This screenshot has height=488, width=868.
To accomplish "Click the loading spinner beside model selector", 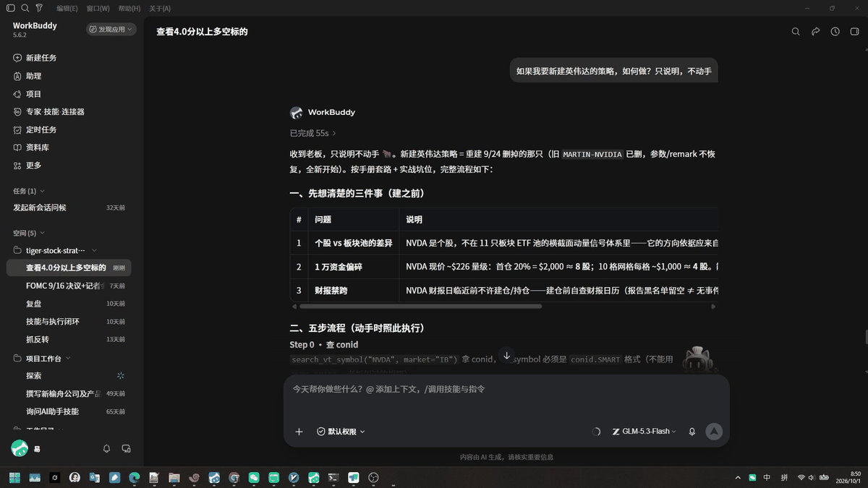I will 596,432.
